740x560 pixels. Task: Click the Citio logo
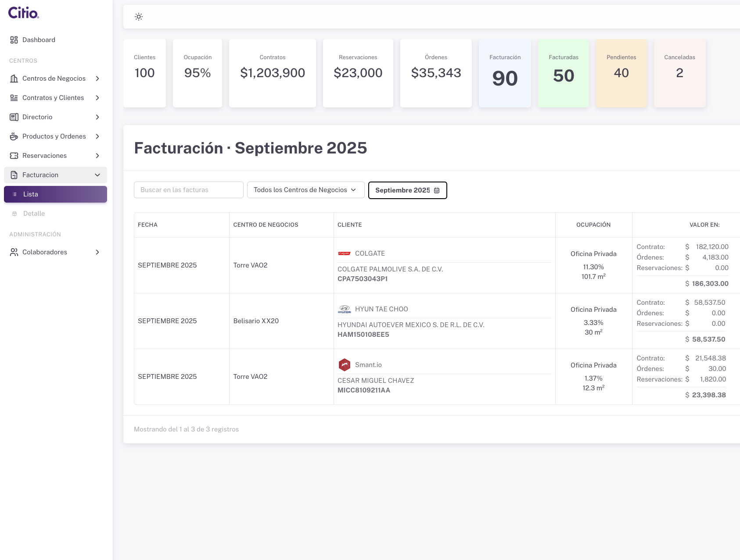point(24,13)
